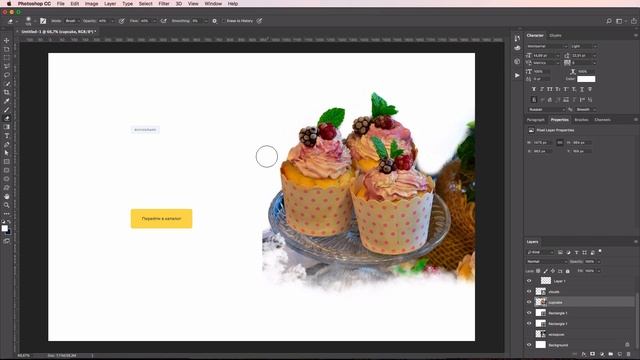Click the foreground color swatch

click(4, 228)
